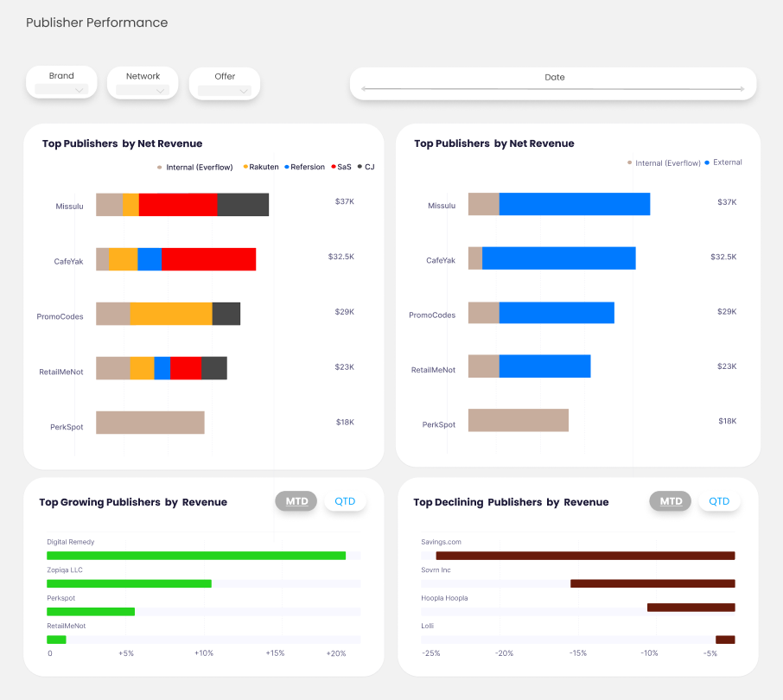Click the PerkSpot bar in left chart
783x700 pixels.
(150, 423)
